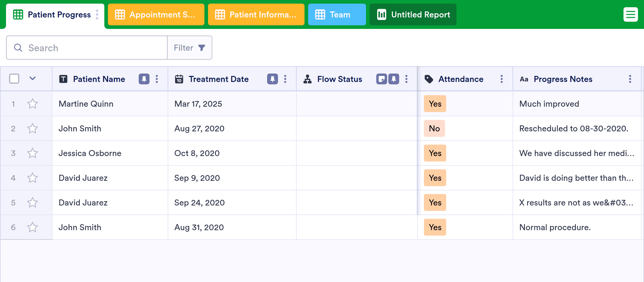Click the pin icon in Treatment Date column
Image resolution: width=644 pixels, height=282 pixels.
[273, 79]
